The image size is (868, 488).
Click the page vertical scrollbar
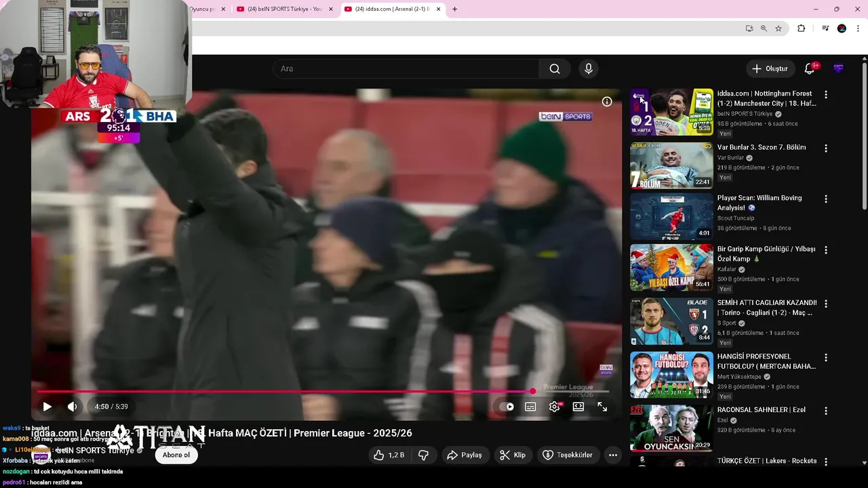tap(865, 136)
